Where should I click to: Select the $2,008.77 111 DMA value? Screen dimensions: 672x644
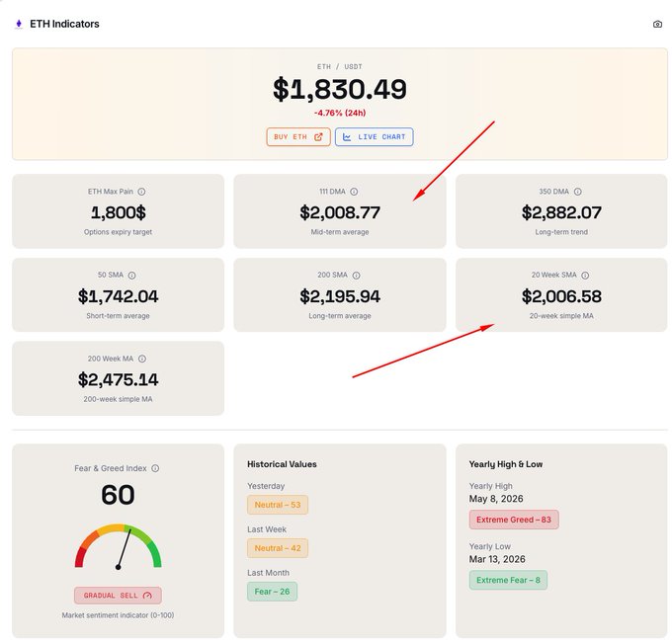[340, 212]
